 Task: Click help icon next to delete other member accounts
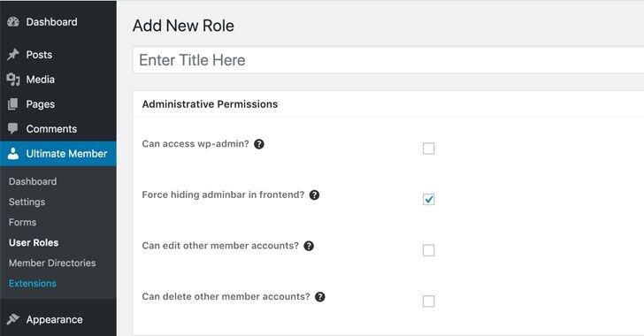click(320, 297)
